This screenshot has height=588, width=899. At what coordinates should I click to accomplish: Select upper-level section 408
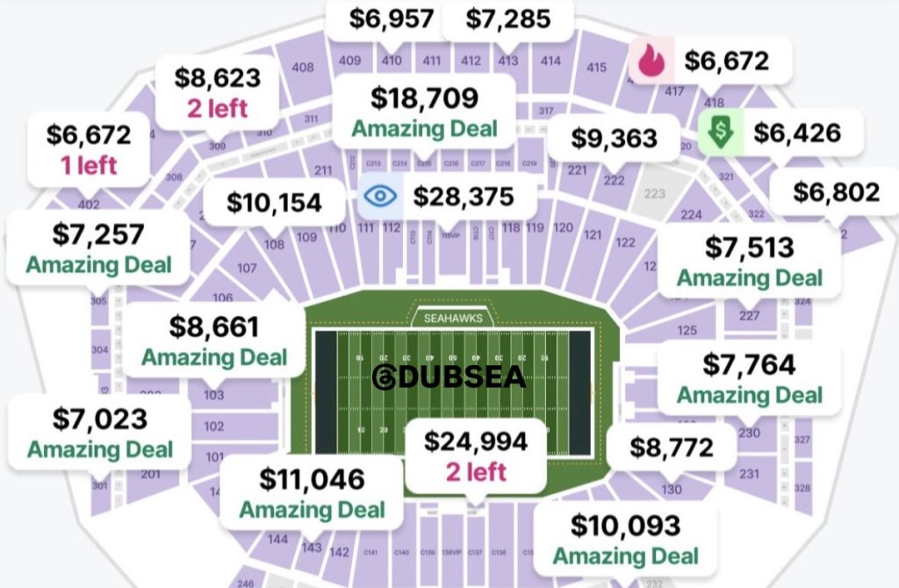click(x=303, y=68)
